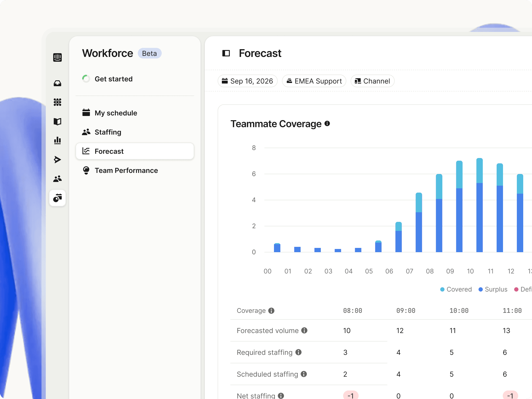This screenshot has width=532, height=399.
Task: Select the Forecast menu item
Action: coord(135,151)
